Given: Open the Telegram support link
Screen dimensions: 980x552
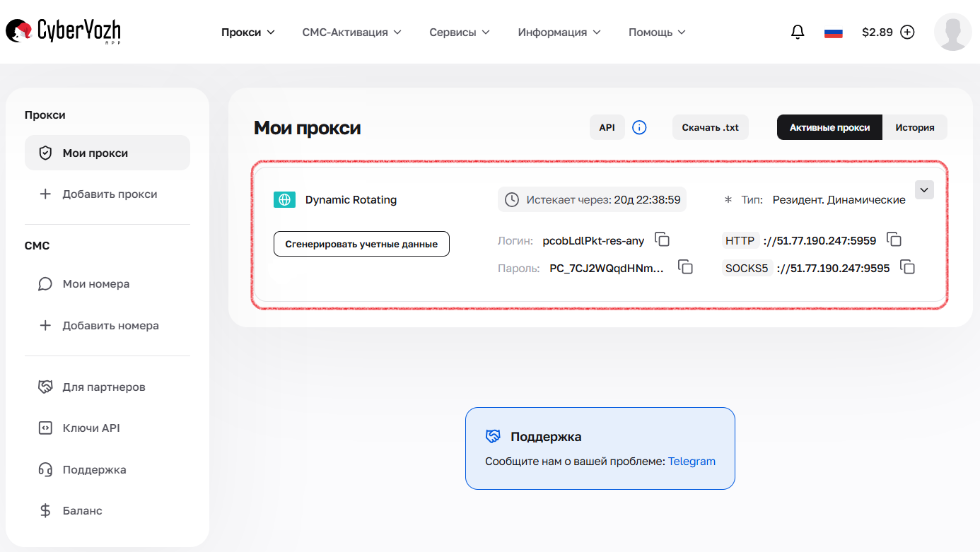Looking at the screenshot, I should click(x=692, y=461).
